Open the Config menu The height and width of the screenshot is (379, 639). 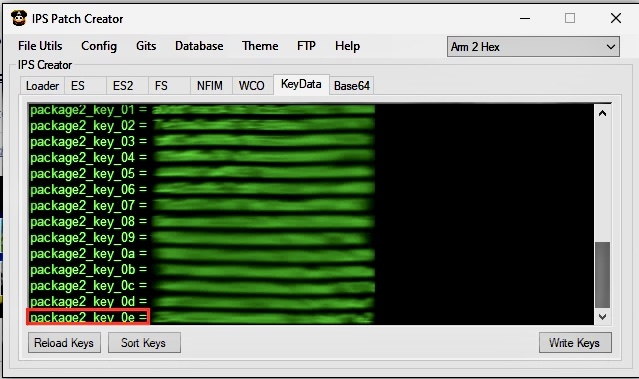click(x=99, y=46)
